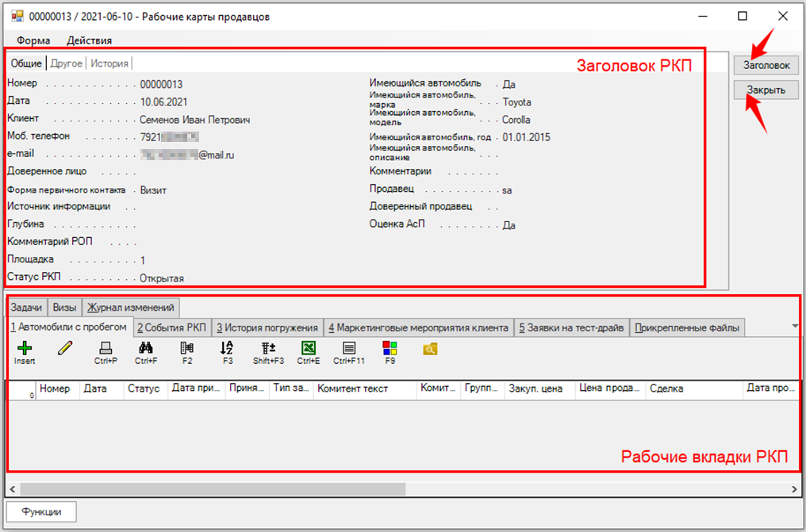Click the colored squares F9 icon
The width and height of the screenshot is (806, 532).
390,348
